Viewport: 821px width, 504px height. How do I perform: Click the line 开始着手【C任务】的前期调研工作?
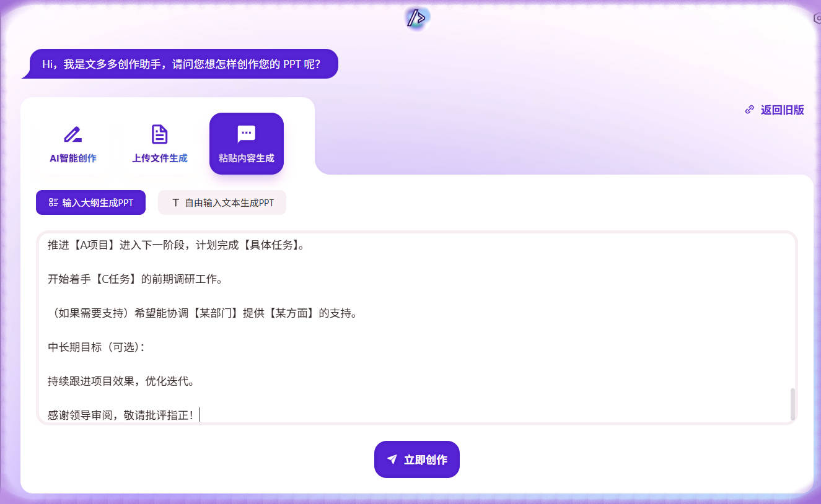pyautogui.click(x=135, y=279)
